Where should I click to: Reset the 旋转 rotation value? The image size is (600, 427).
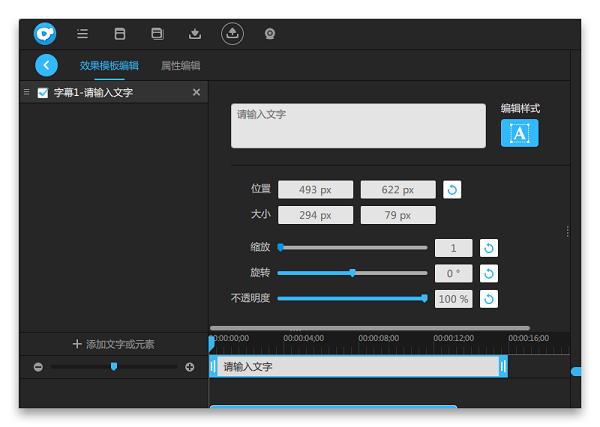(x=489, y=273)
